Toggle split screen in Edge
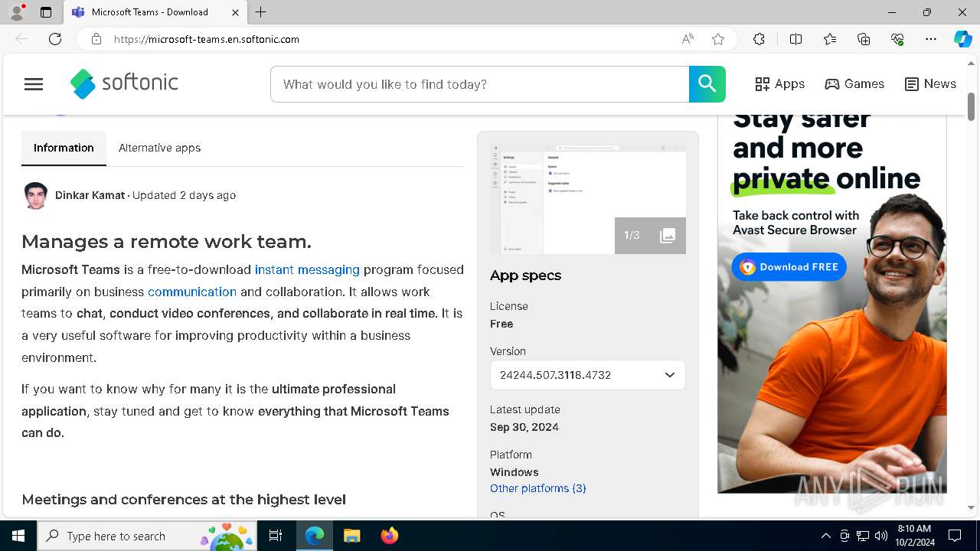 point(795,39)
